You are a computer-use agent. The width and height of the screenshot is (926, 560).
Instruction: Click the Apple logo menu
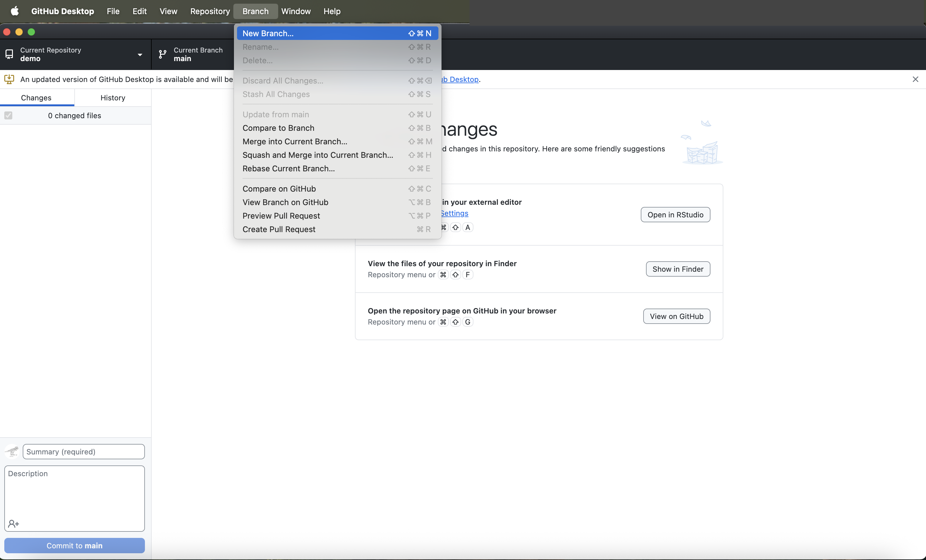[15, 11]
